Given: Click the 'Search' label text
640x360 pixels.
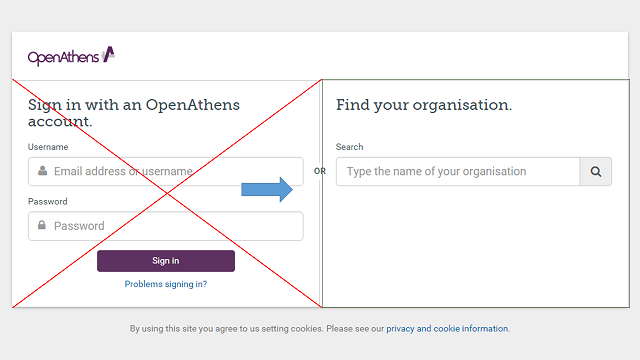Looking at the screenshot, I should tap(349, 147).
